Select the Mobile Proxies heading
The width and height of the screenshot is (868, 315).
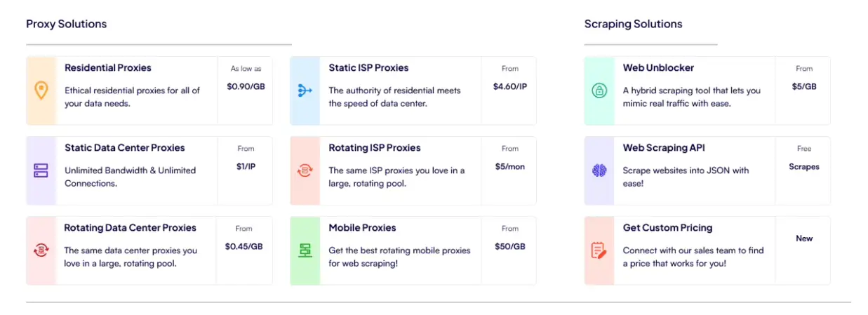click(x=362, y=228)
